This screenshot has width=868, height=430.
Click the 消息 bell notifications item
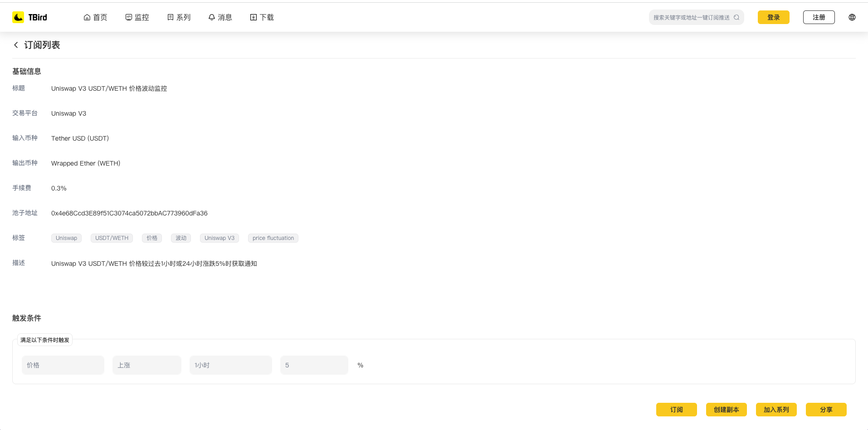pyautogui.click(x=220, y=17)
